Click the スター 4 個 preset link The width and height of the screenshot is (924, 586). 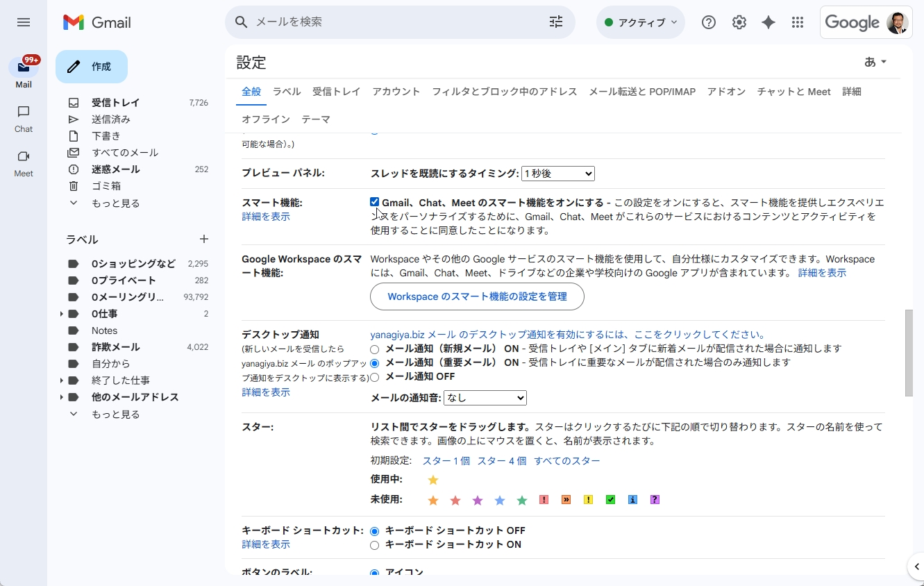[x=501, y=461]
